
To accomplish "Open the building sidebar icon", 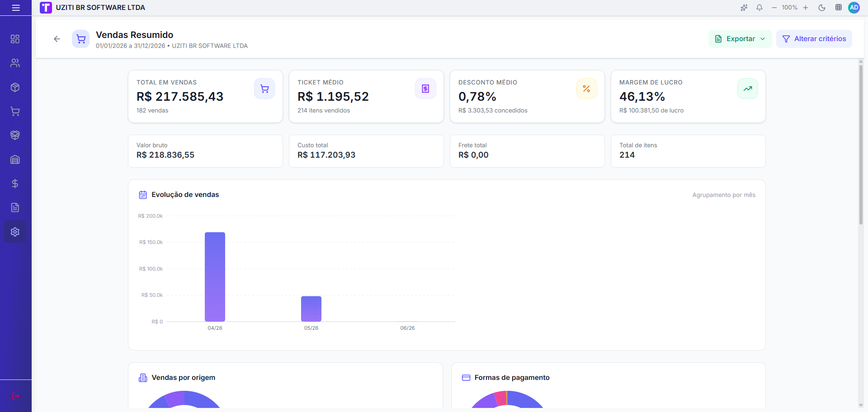I will click(15, 159).
